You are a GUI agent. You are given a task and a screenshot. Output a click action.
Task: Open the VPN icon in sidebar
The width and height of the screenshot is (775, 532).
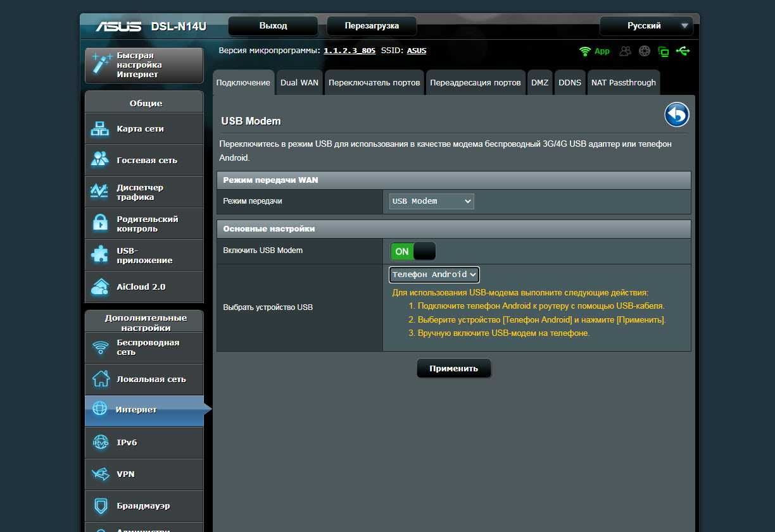click(x=100, y=474)
